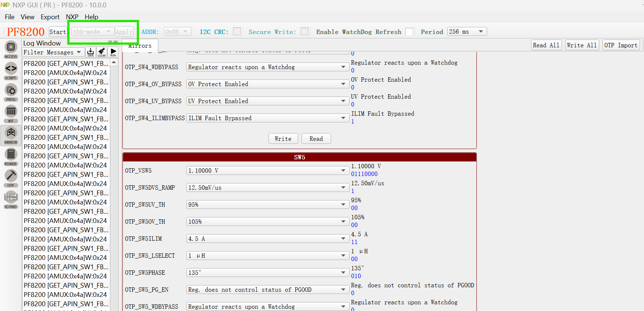Open the ADDR 0x08 dropdown
This screenshot has width=644, height=311.
pos(178,31)
